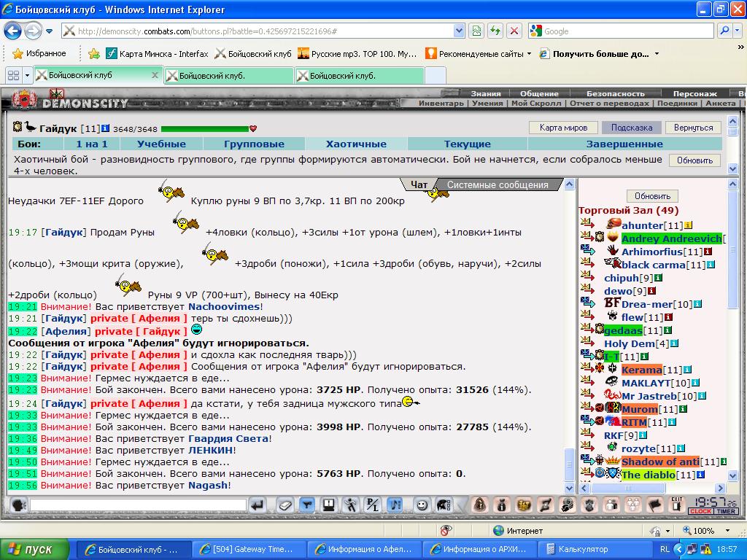Open the Персонаж top menu

(x=694, y=93)
